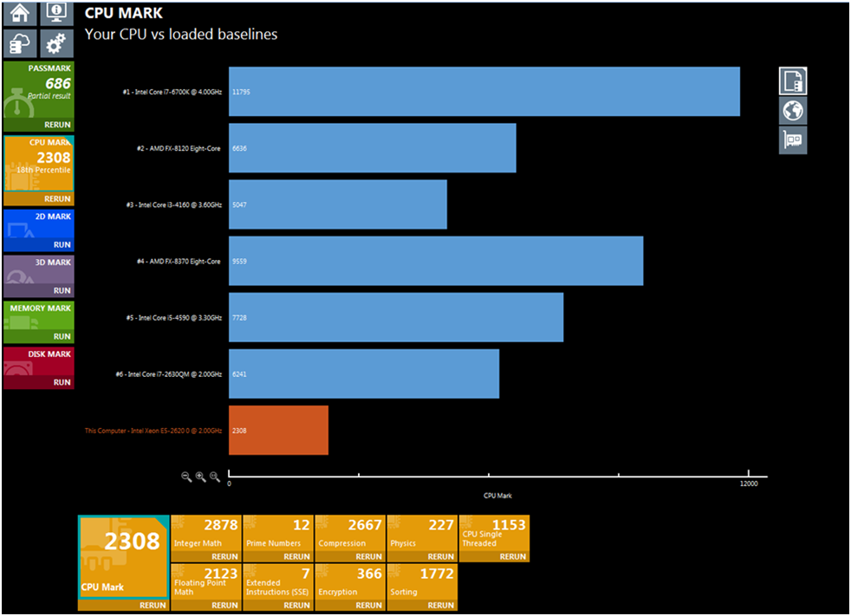
Task: Click the 'This Computer - Intel Xeon E5-2620' label
Action: coord(153,431)
